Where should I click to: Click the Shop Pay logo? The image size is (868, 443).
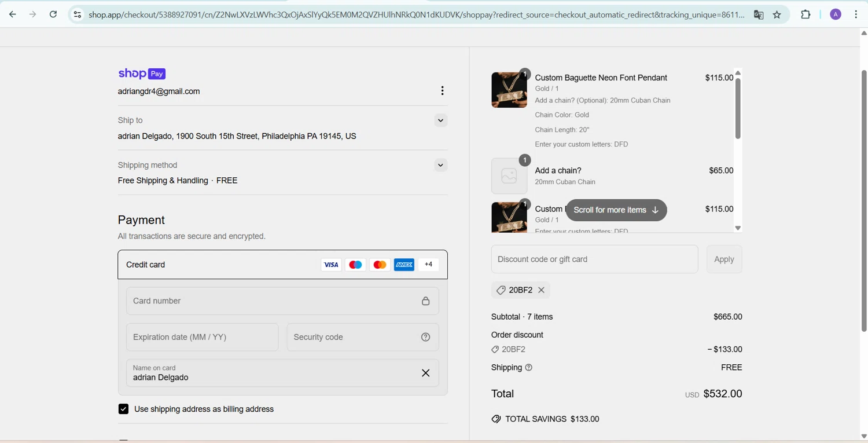(x=142, y=74)
